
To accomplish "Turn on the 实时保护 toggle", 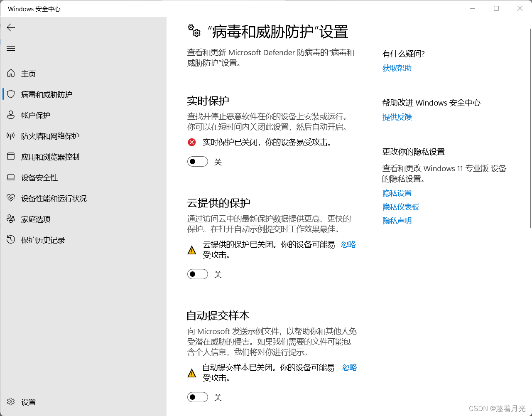I will click(198, 162).
